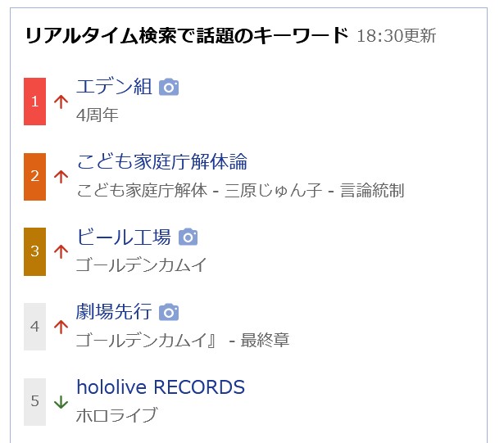The image size is (504, 443).
Task: Select the red up arrow for rank 1
Action: click(x=61, y=102)
